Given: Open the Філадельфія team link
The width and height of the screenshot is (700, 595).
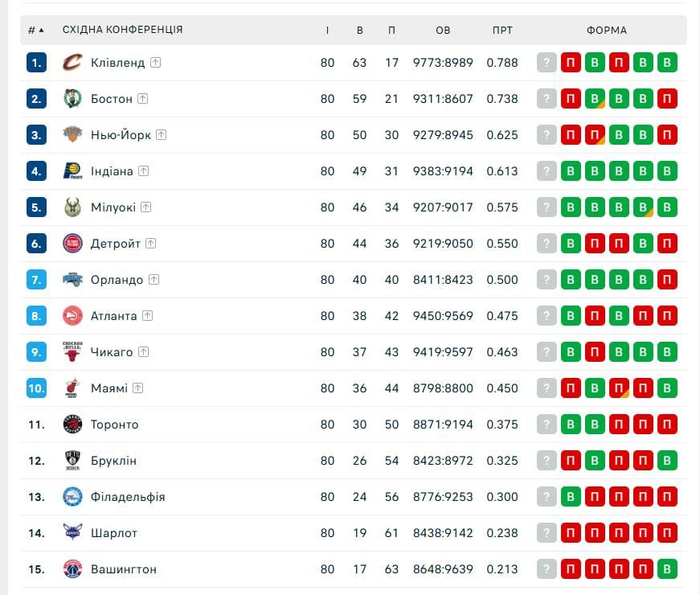Looking at the screenshot, I should tap(128, 497).
